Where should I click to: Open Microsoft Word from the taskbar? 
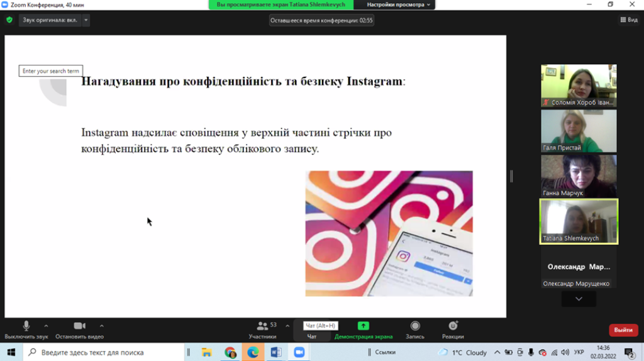(276, 352)
